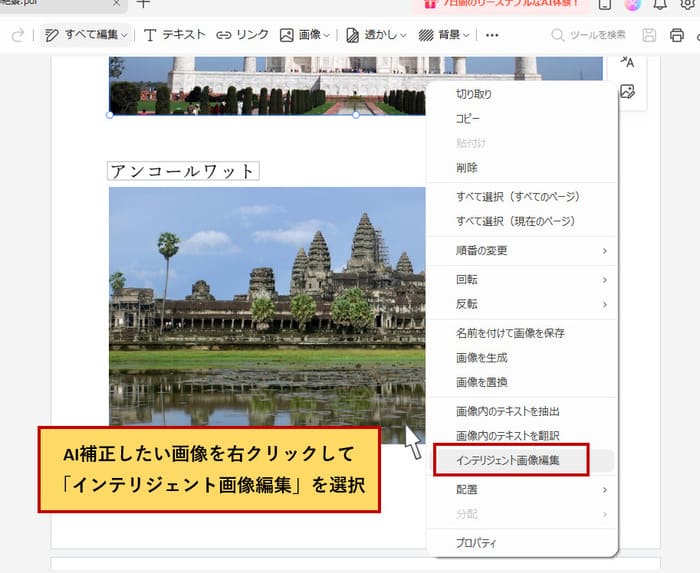Add a new tab with plus button
Screen dimensions: 700x573
click(x=143, y=4)
